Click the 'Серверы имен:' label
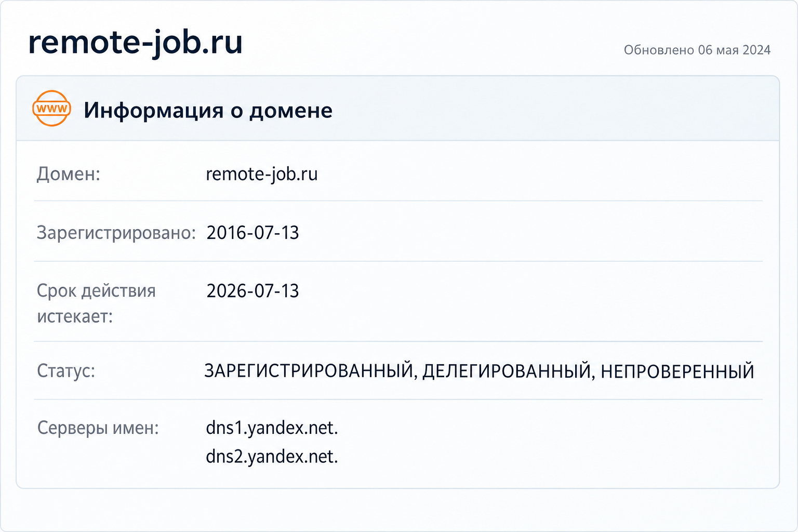 click(x=98, y=428)
